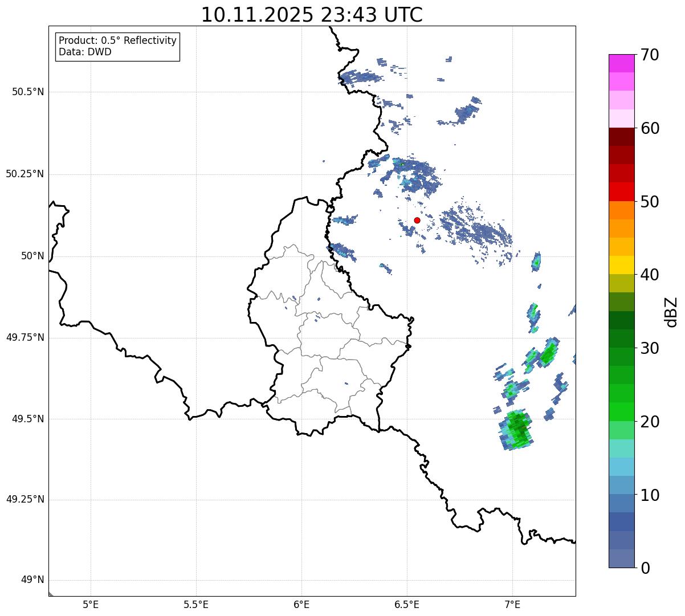This screenshot has height=616, width=685.
Task: Pick the dark maroon swatch just below 60 dBZ
Action: coord(622,137)
